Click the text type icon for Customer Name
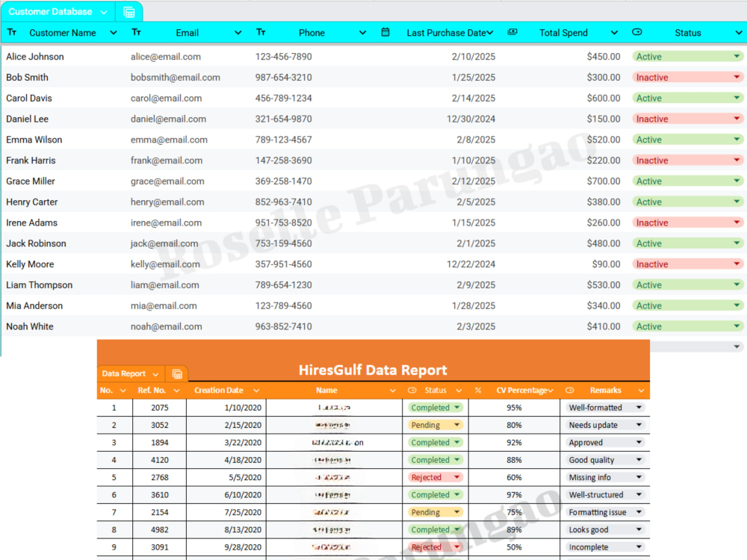 (13, 32)
